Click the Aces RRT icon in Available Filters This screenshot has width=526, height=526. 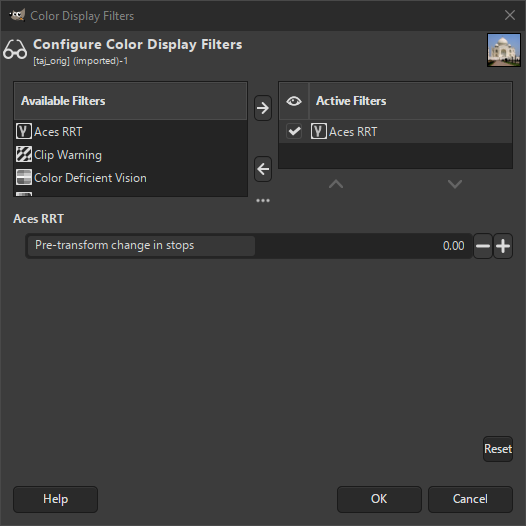[24, 131]
